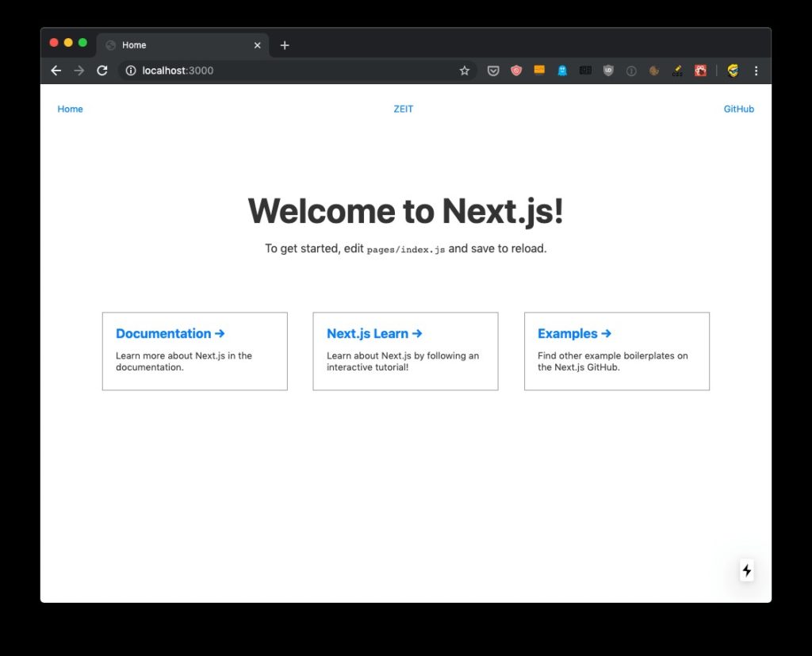Open the Documentation card
Image resolution: width=812 pixels, height=656 pixels.
click(x=194, y=351)
